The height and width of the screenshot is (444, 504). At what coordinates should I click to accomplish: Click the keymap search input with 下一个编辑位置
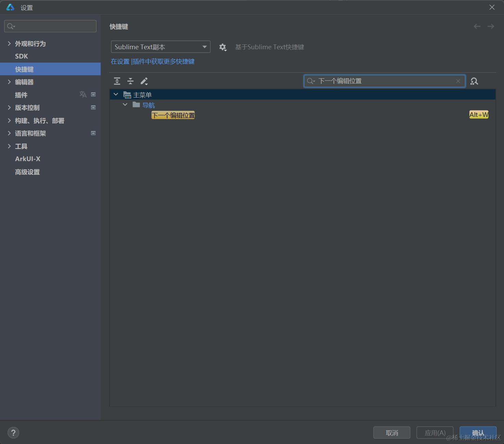(x=385, y=81)
